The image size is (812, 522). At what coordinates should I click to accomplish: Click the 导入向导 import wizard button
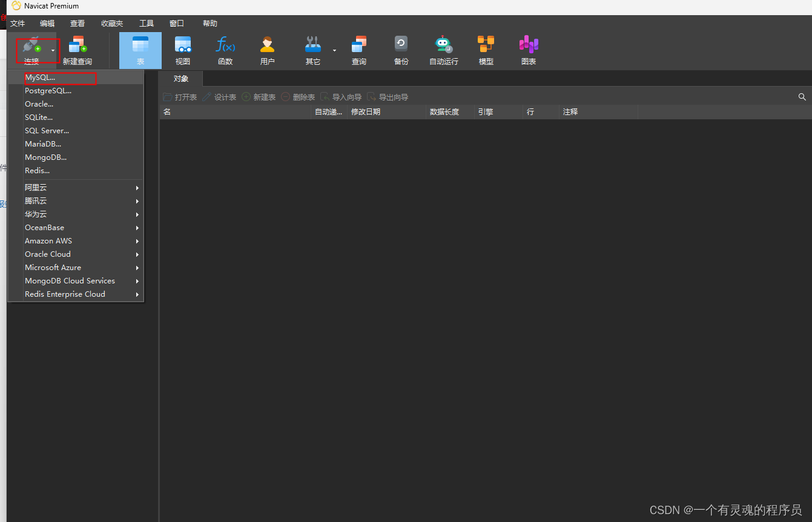tap(341, 97)
